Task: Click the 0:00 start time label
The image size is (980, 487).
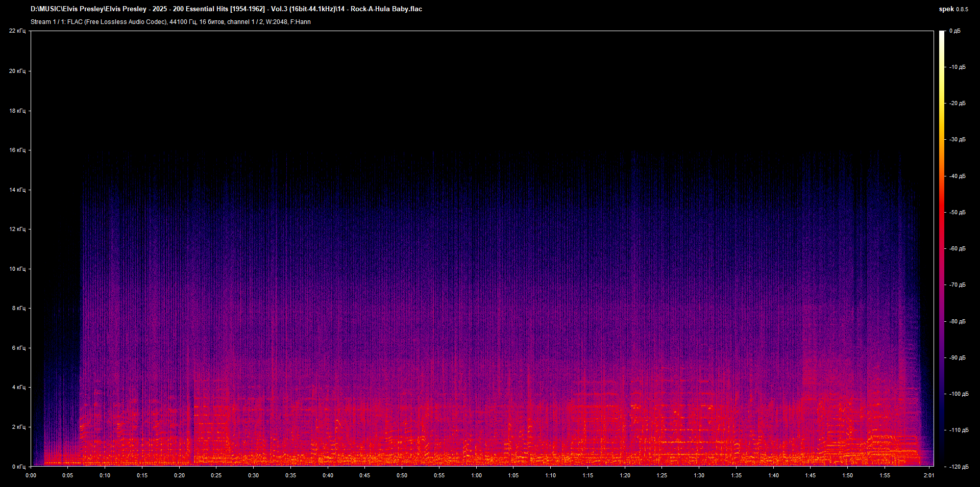Action: 31,475
